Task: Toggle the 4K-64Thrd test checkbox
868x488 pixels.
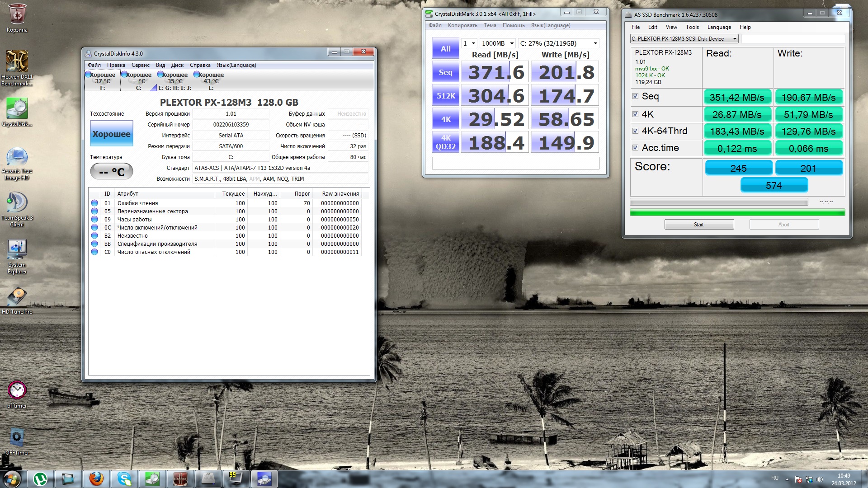Action: [x=635, y=131]
